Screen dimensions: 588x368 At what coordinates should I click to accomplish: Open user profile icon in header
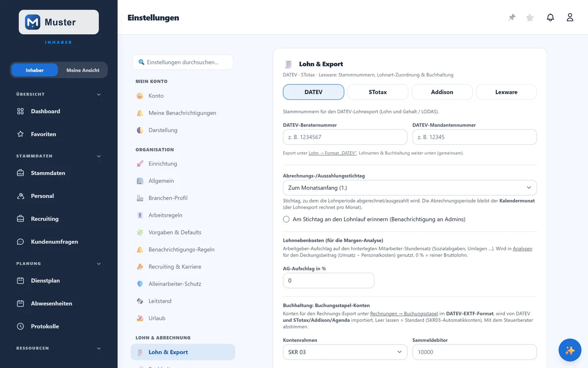coord(570,18)
